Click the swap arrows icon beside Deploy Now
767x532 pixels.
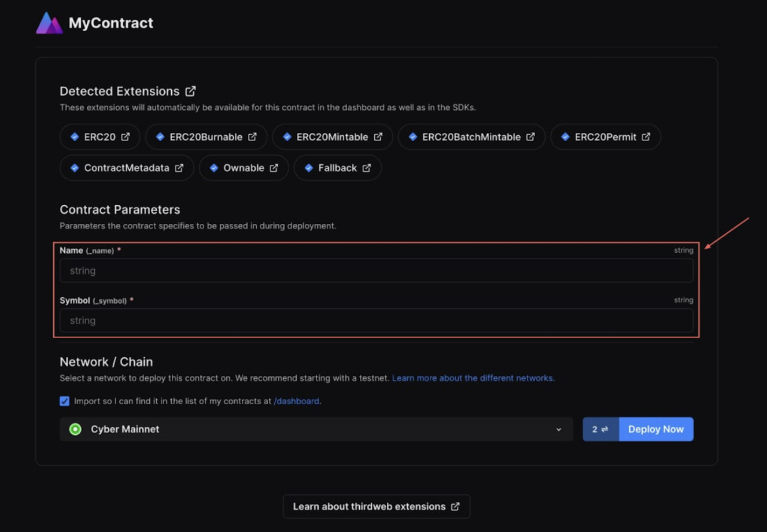coord(605,429)
